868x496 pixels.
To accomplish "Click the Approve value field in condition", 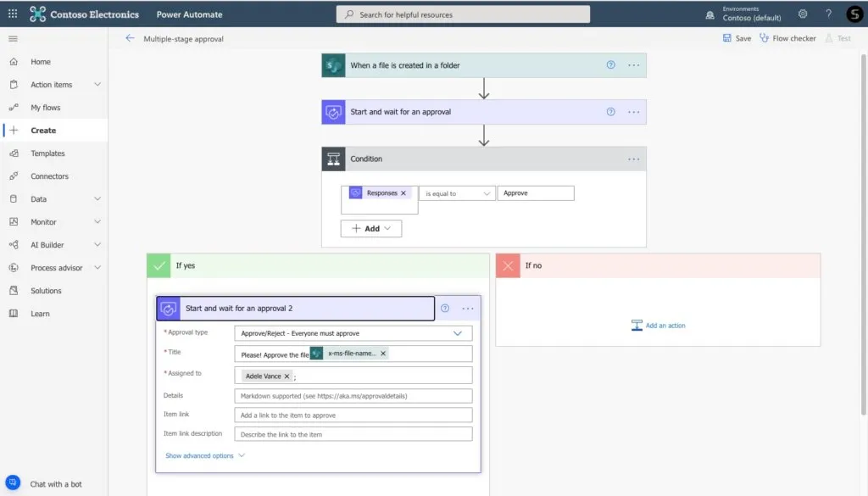I will point(536,193).
